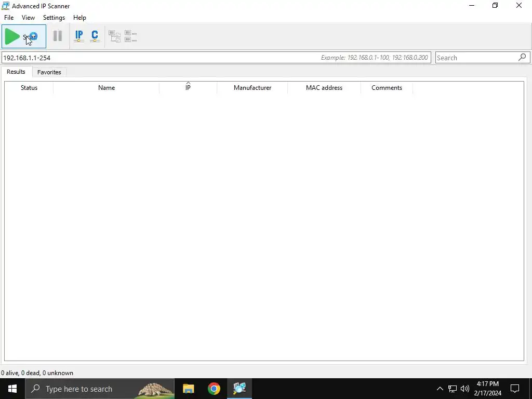This screenshot has height=399, width=532.
Task: Minimize the Advanced IP Scanner window
Action: pos(472,5)
